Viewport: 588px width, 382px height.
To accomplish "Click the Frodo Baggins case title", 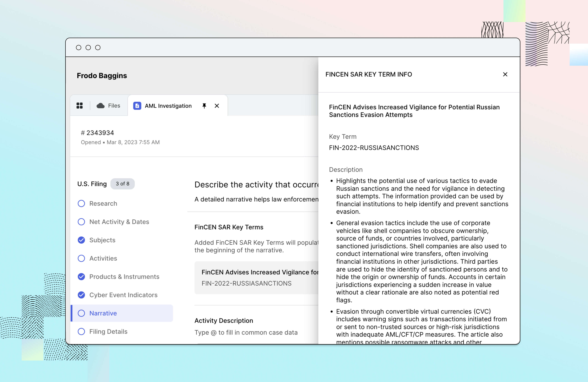I will coord(102,76).
